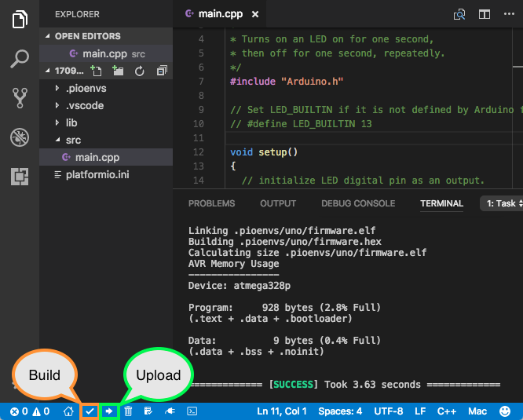Click the PlatformIO Clean trash icon

[x=128, y=411]
